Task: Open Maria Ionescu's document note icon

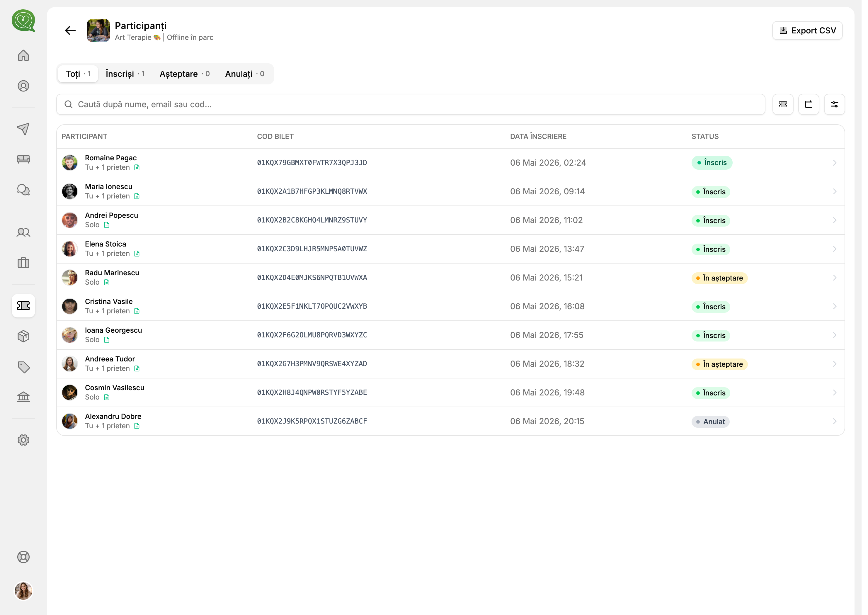Action: point(137,196)
